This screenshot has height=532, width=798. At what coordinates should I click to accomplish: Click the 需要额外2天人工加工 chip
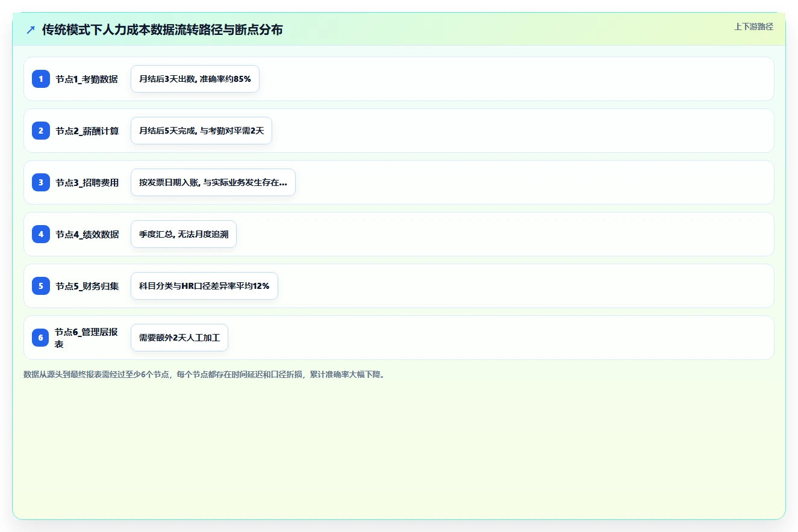tap(179, 338)
